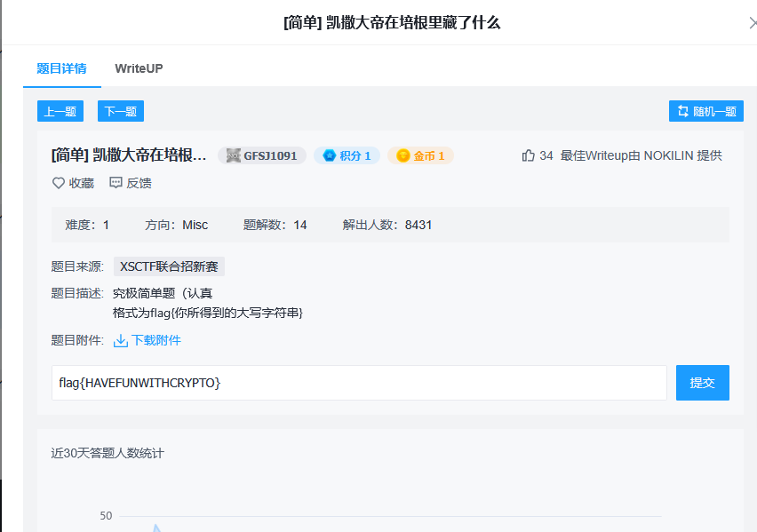Go to previous challenge 上一题
This screenshot has height=532, width=757.
[x=60, y=111]
